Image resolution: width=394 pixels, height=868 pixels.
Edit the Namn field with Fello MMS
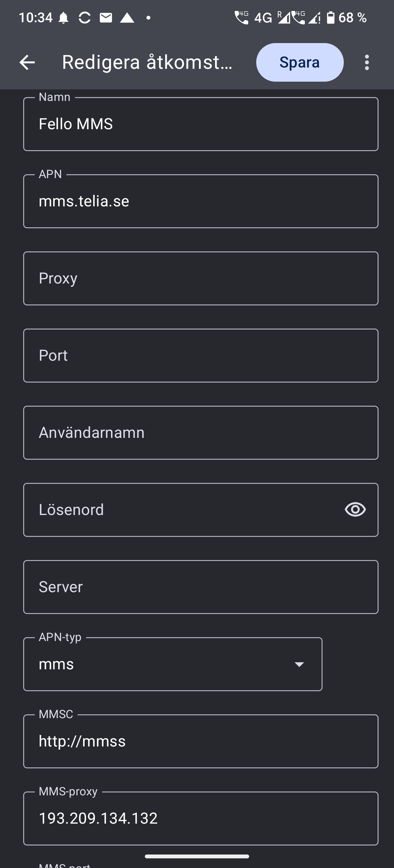pyautogui.click(x=201, y=124)
